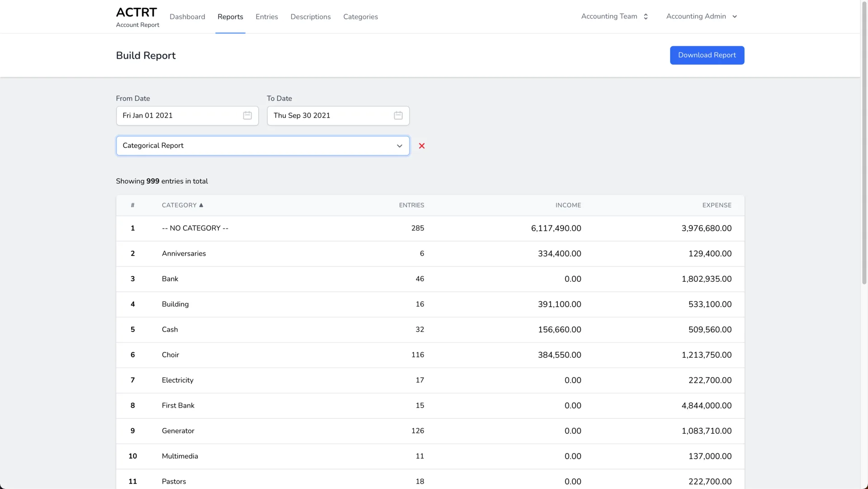Click Bank expense 1,802,935.00
868x489 pixels.
(x=706, y=279)
